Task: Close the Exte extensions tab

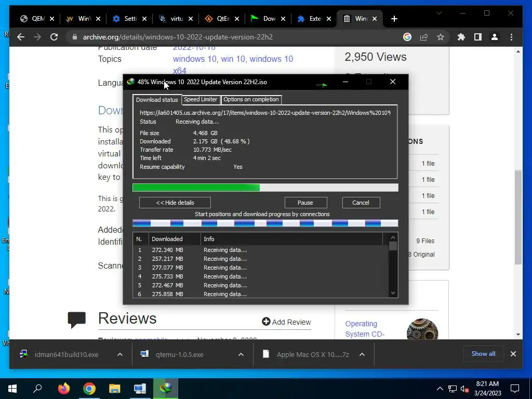Action: point(328,19)
